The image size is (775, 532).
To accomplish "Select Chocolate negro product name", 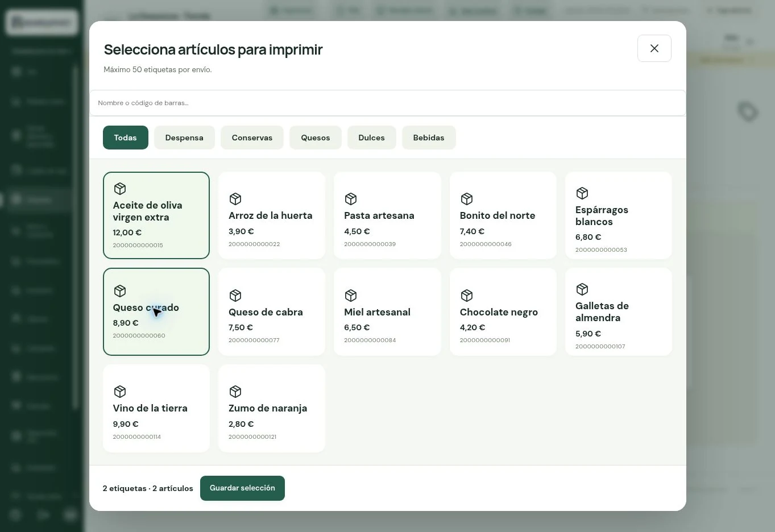I will (x=499, y=312).
